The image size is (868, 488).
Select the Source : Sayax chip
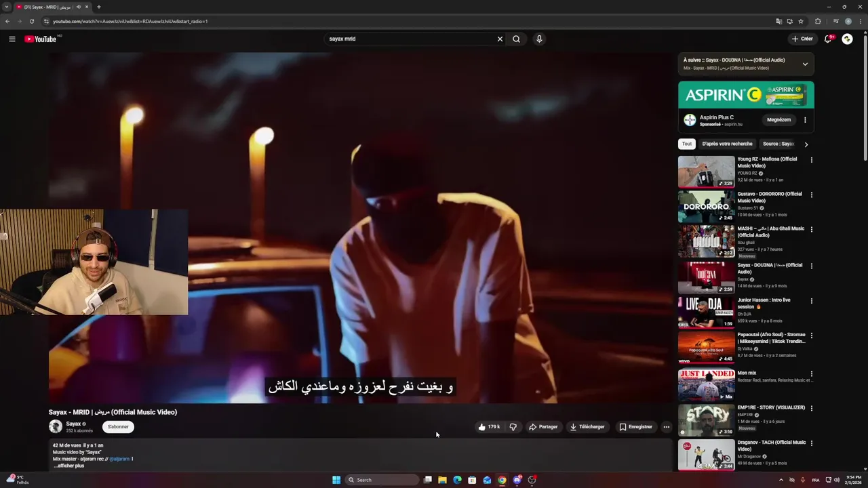coord(778,144)
